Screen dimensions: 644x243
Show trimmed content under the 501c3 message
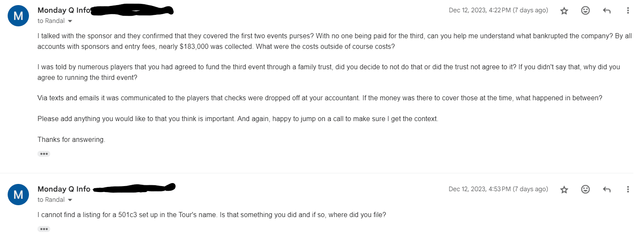pyautogui.click(x=44, y=229)
